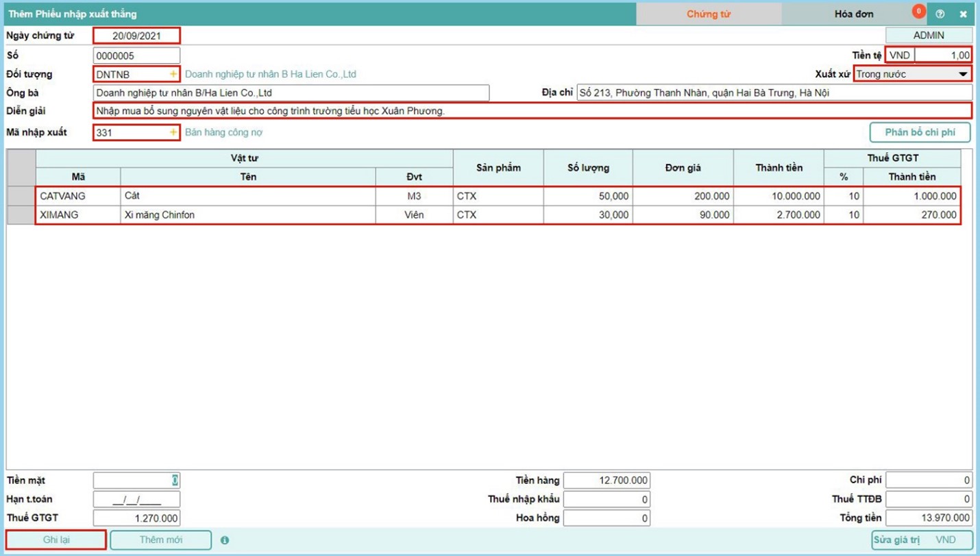Click the Sửa giá trị VND button
980x556 pixels.
[x=922, y=540]
